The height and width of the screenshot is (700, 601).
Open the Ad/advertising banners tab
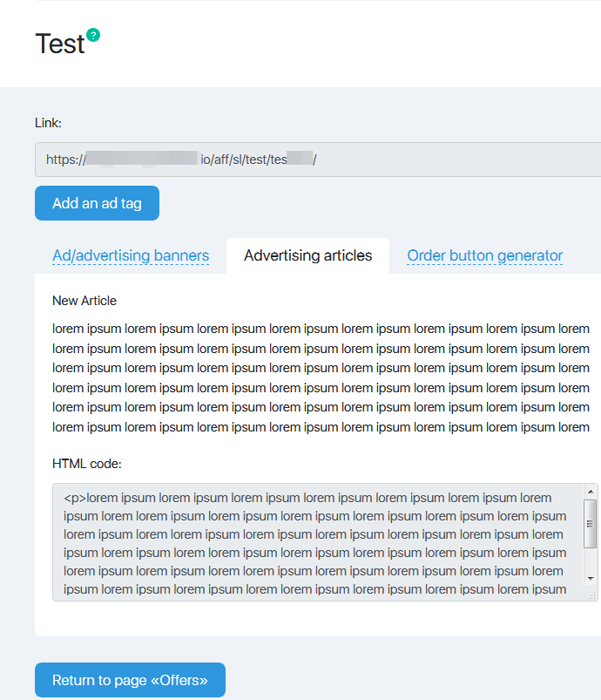tap(131, 255)
